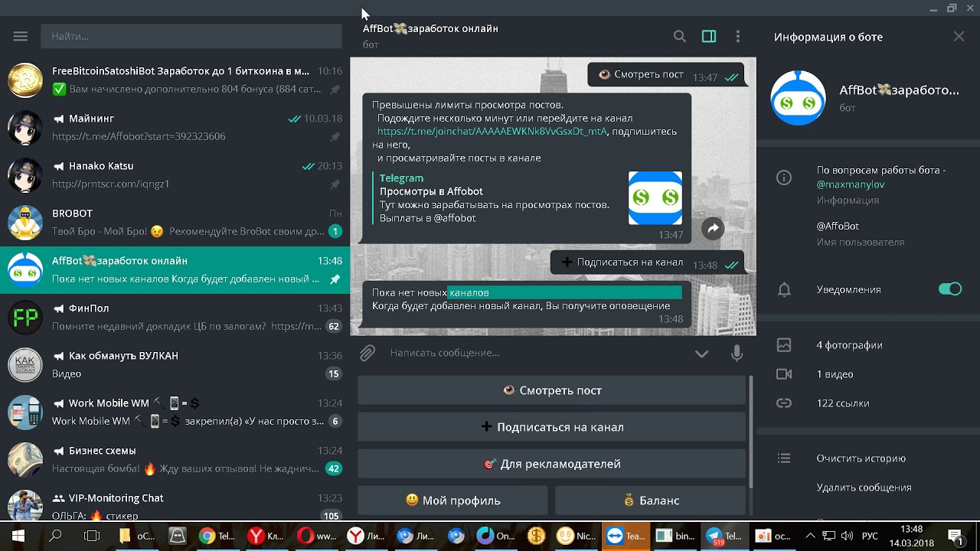Screen dimensions: 980x551
Task: Open VIP-Monitoring Chat group
Action: point(175,503)
